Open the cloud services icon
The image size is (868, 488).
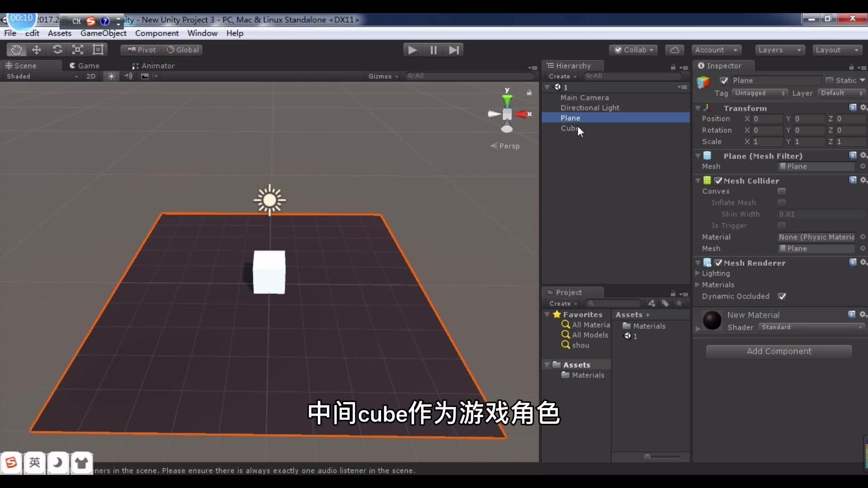pos(675,50)
